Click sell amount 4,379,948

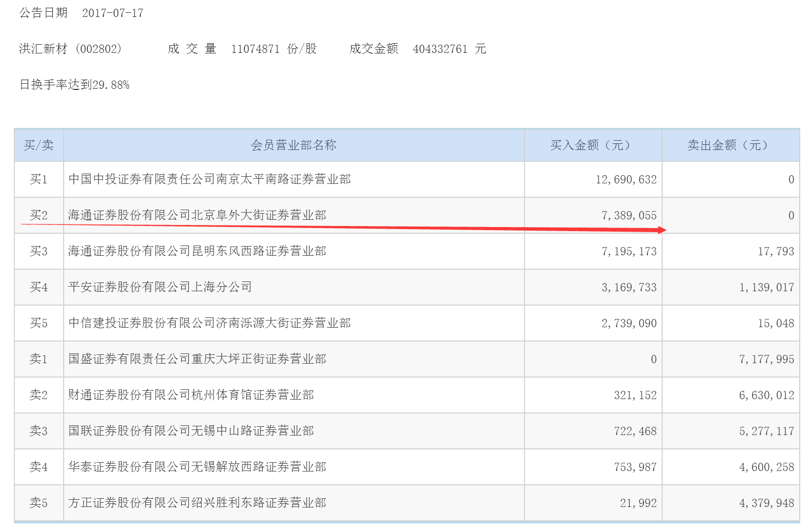point(767,503)
